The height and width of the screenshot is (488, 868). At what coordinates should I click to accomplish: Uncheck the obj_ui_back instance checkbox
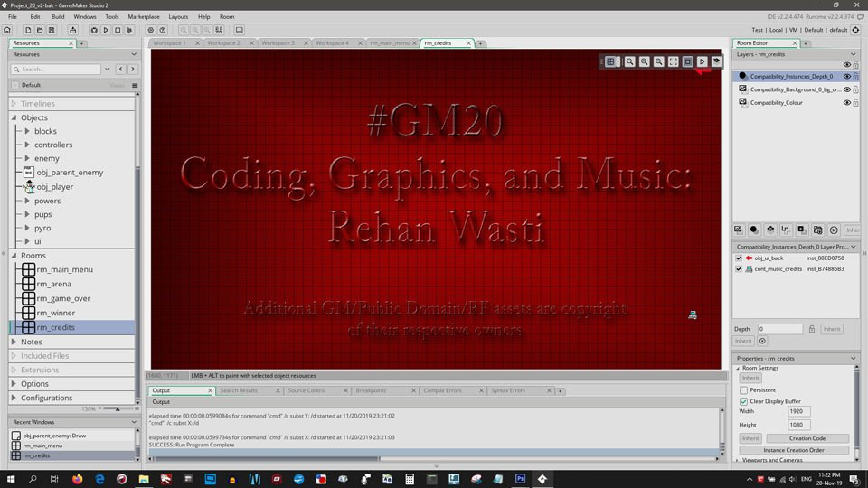739,258
